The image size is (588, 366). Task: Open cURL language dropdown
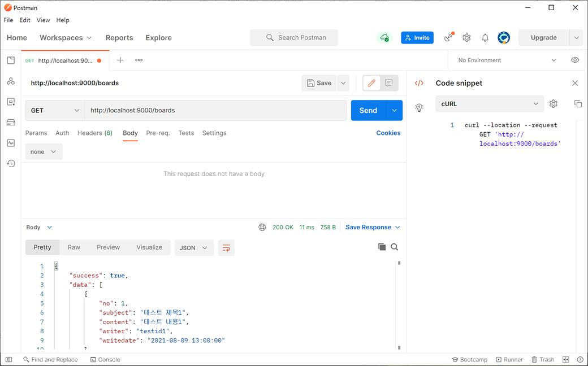click(490, 104)
